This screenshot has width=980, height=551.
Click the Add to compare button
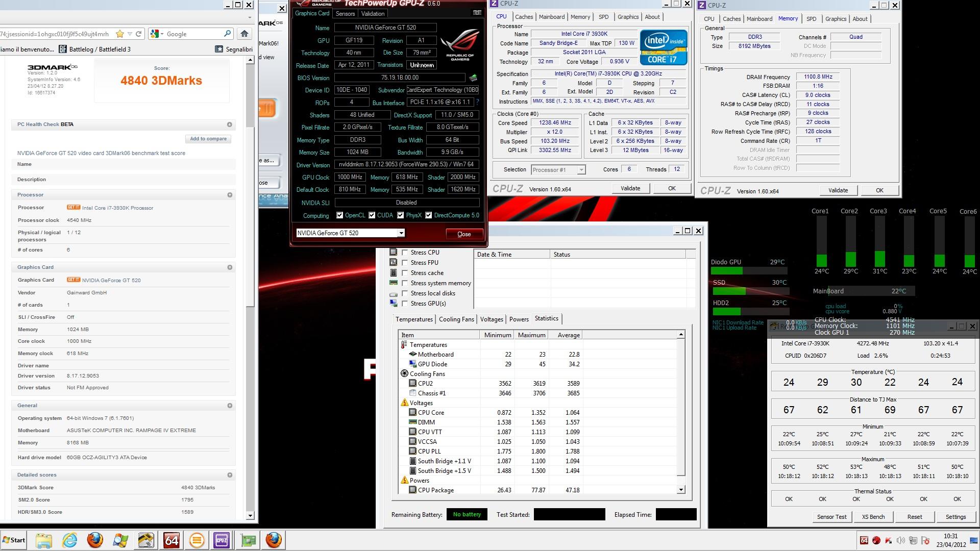click(x=208, y=139)
